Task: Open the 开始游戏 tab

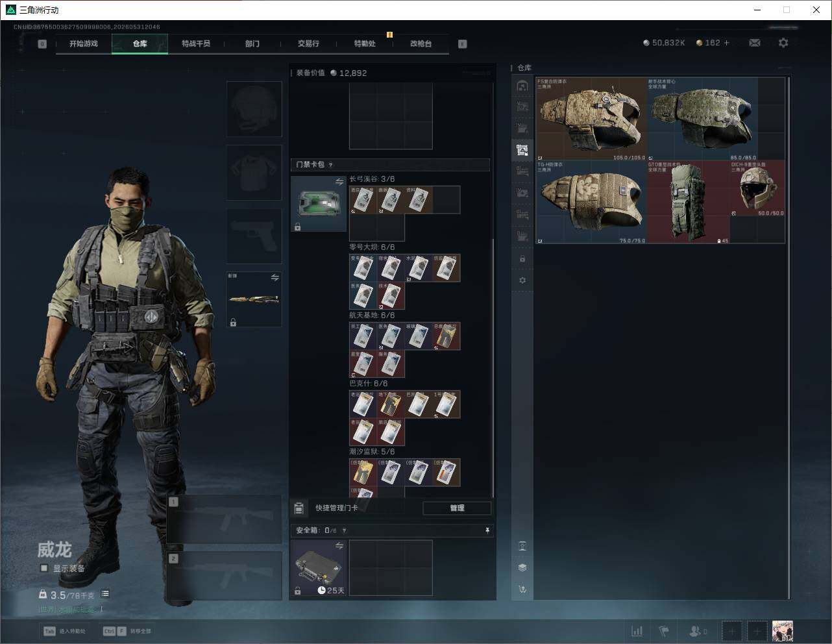Action: click(84, 43)
